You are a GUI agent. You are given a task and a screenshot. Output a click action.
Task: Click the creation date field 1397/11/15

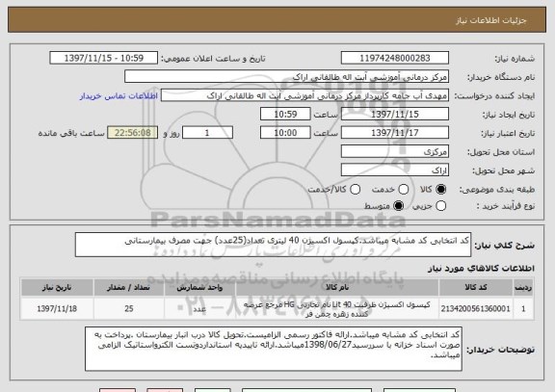[x=395, y=115]
